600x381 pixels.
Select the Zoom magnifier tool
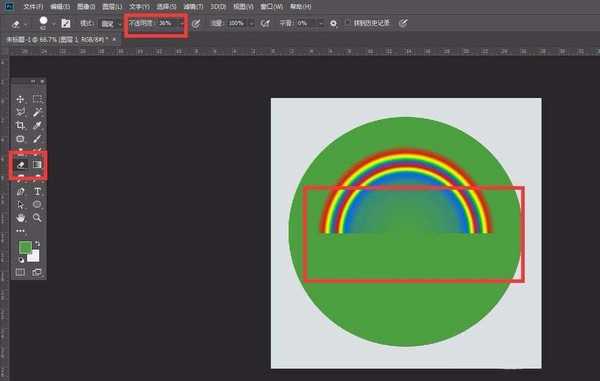click(x=37, y=218)
